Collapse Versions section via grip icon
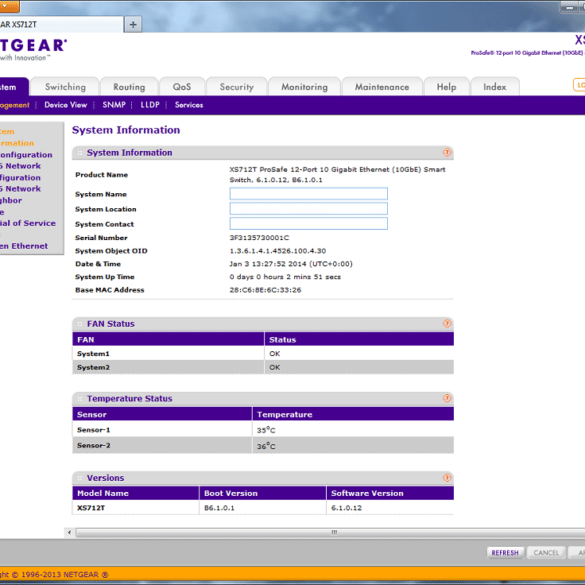Viewport: 585px width, 585px height. (79, 478)
